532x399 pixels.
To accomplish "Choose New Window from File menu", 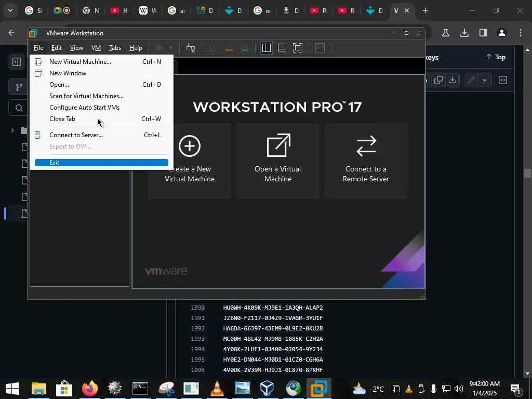I will (x=101, y=73).
